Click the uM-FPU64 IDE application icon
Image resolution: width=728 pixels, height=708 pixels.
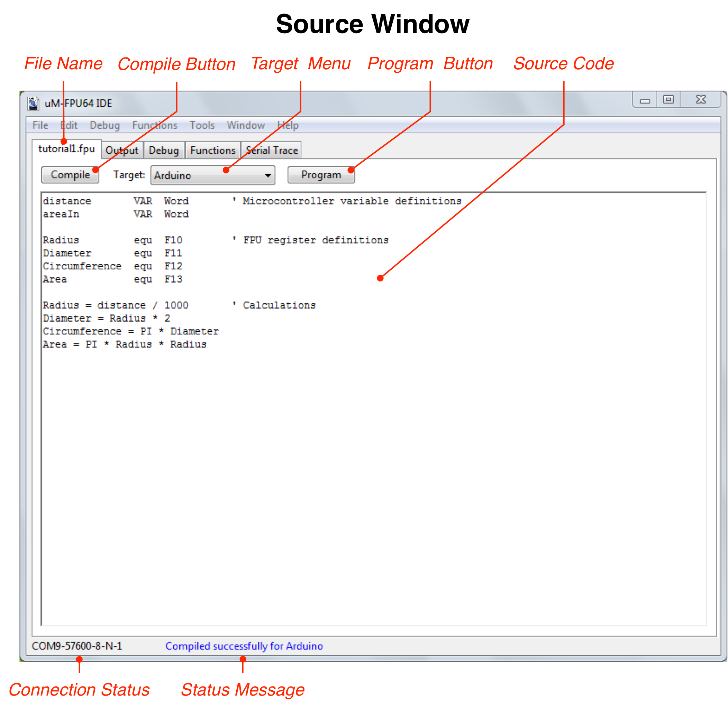coord(33,103)
